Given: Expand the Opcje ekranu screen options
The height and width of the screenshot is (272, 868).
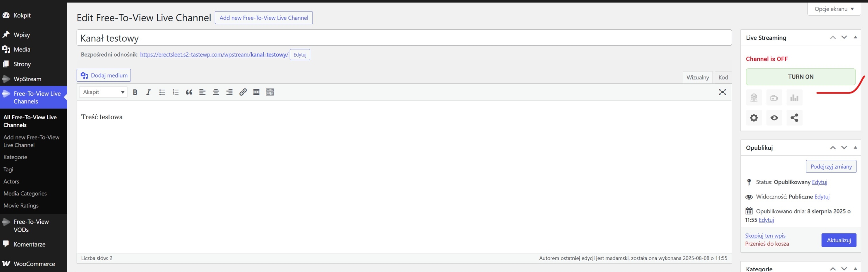Looking at the screenshot, I should [834, 9].
